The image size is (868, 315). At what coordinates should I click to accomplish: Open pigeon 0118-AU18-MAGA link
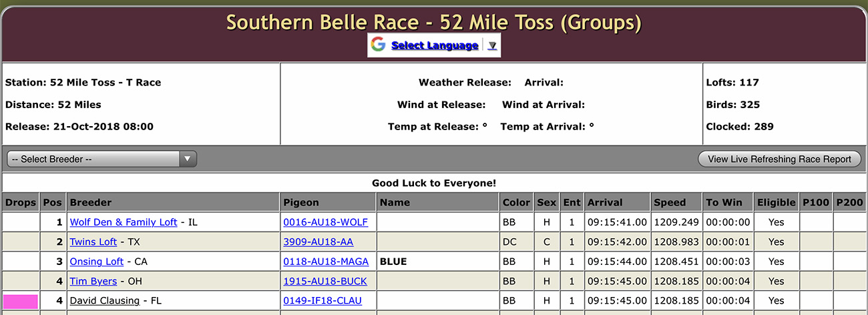point(326,262)
